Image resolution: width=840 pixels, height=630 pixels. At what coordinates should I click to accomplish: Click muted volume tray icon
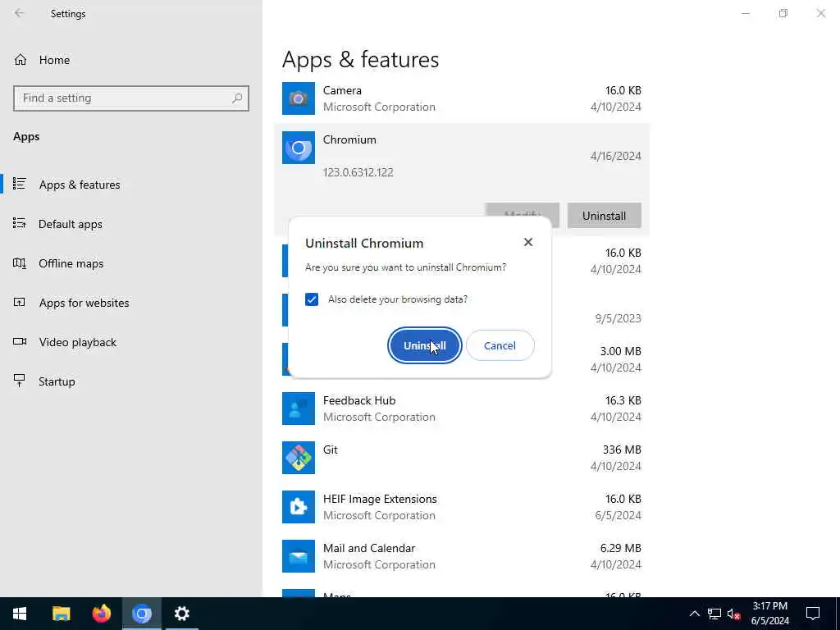[x=733, y=614]
